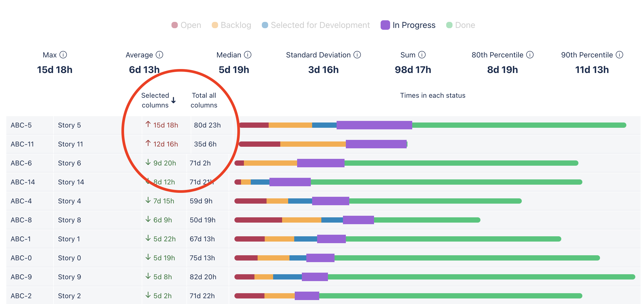Click info icon next to Standard Deviation
The height and width of the screenshot is (304, 644).
(x=357, y=55)
